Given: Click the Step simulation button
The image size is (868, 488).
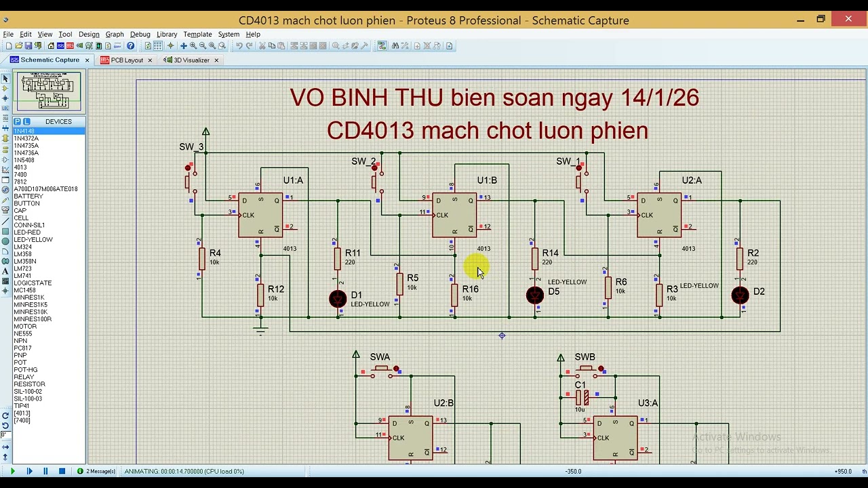Looking at the screenshot, I should [29, 471].
